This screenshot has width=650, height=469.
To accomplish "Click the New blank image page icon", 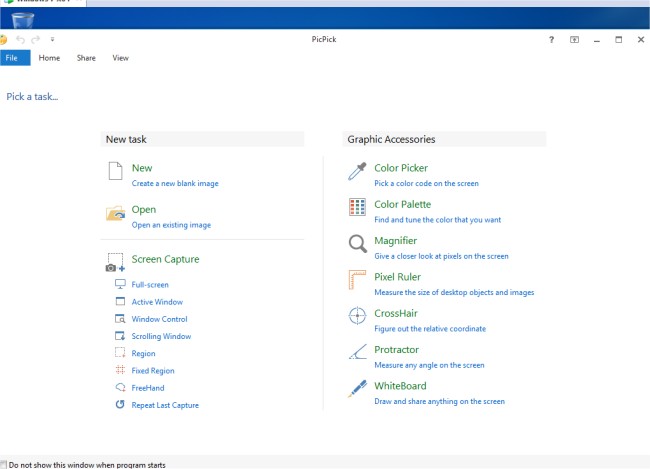I will [x=115, y=171].
